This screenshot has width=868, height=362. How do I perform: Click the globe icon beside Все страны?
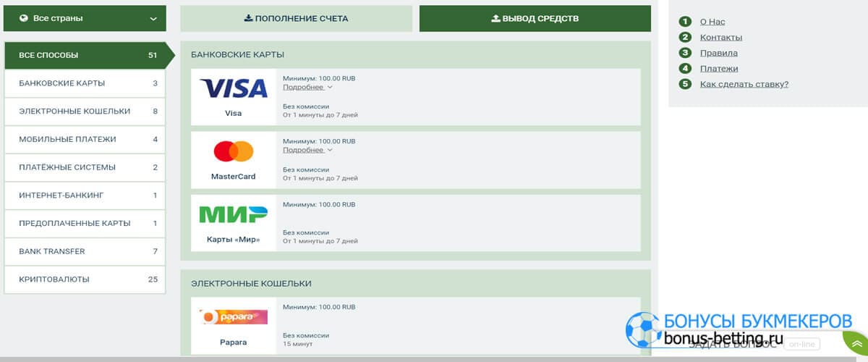(x=24, y=19)
